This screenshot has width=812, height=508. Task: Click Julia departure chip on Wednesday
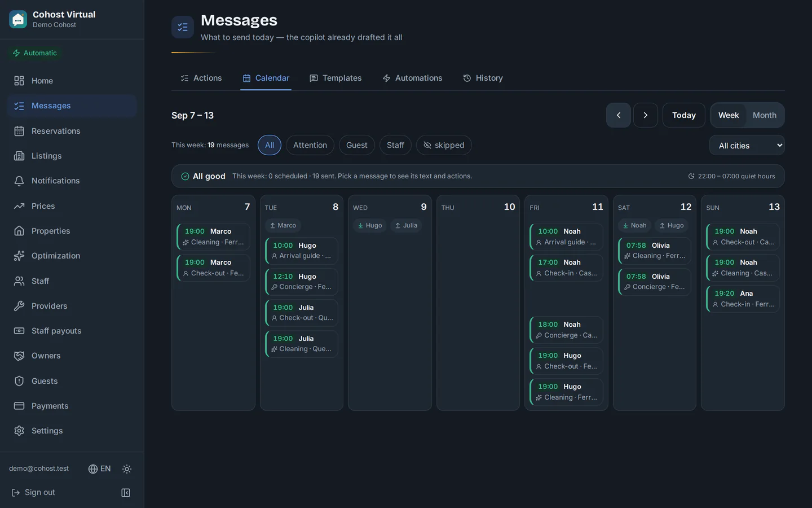[406, 225]
